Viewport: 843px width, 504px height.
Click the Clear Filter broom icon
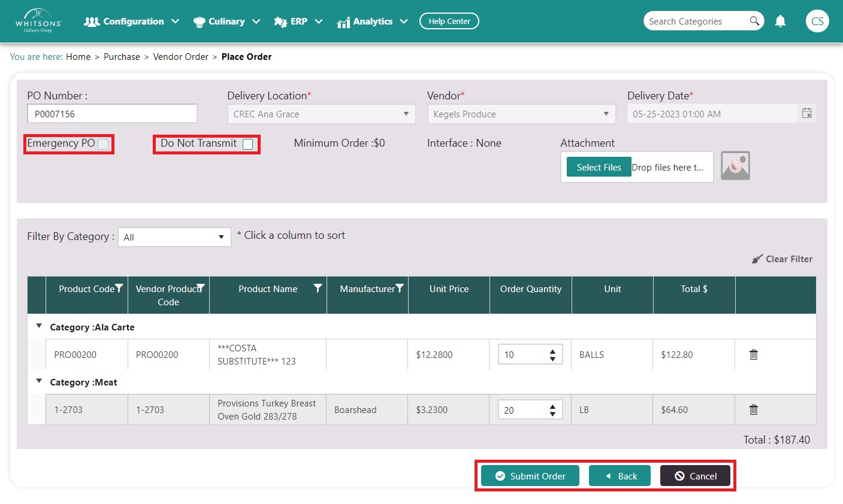pyautogui.click(x=757, y=259)
